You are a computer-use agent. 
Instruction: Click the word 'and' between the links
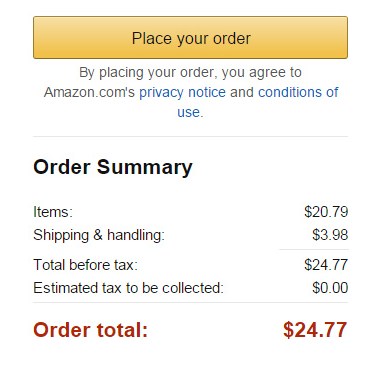[242, 92]
